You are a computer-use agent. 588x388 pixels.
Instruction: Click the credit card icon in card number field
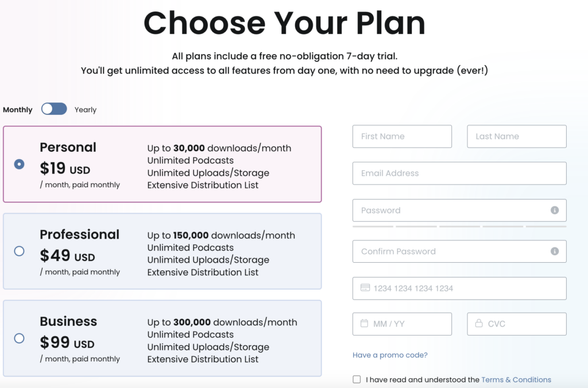(x=364, y=288)
